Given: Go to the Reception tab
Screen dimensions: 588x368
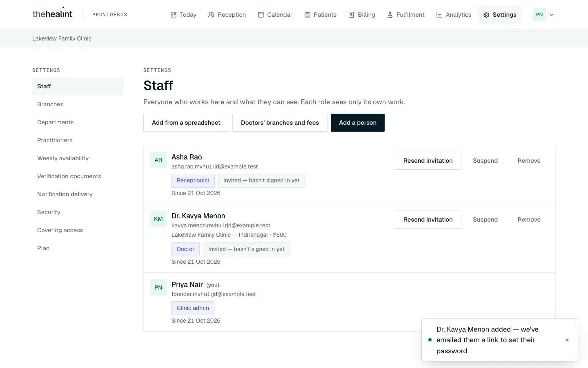Looking at the screenshot, I should point(227,15).
